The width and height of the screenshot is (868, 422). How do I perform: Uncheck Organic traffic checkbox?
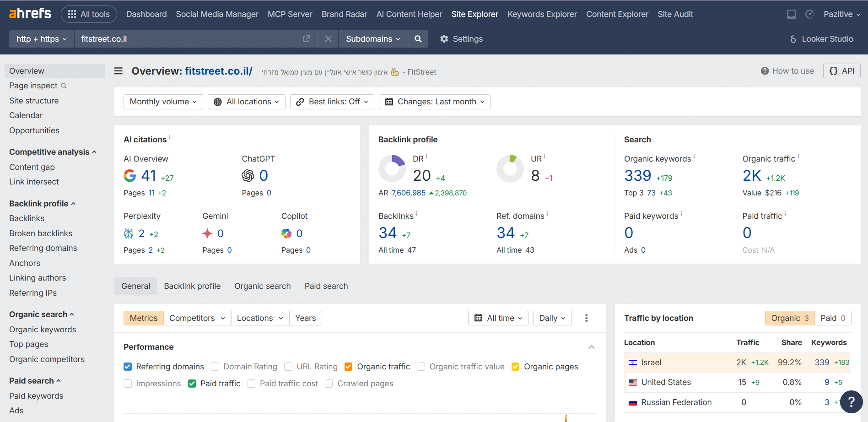click(x=349, y=367)
